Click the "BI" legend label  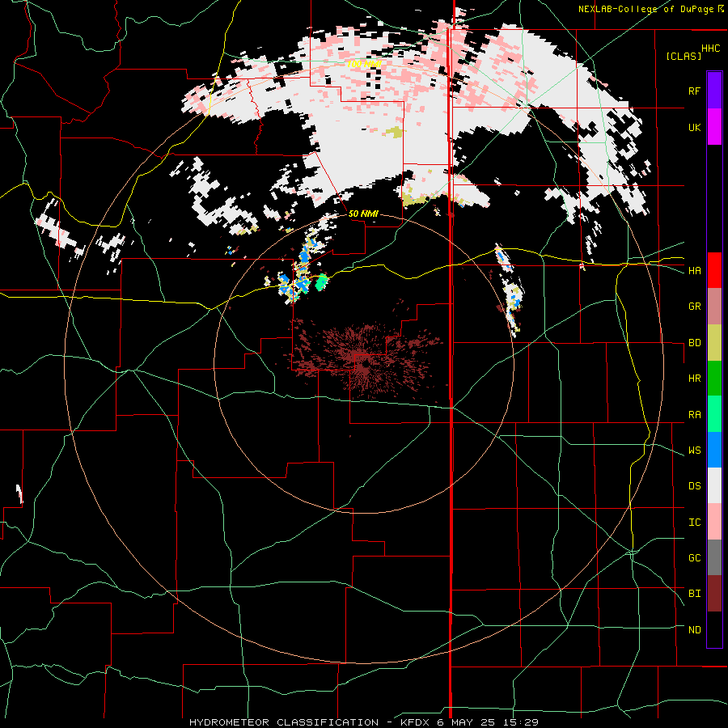[x=694, y=594]
